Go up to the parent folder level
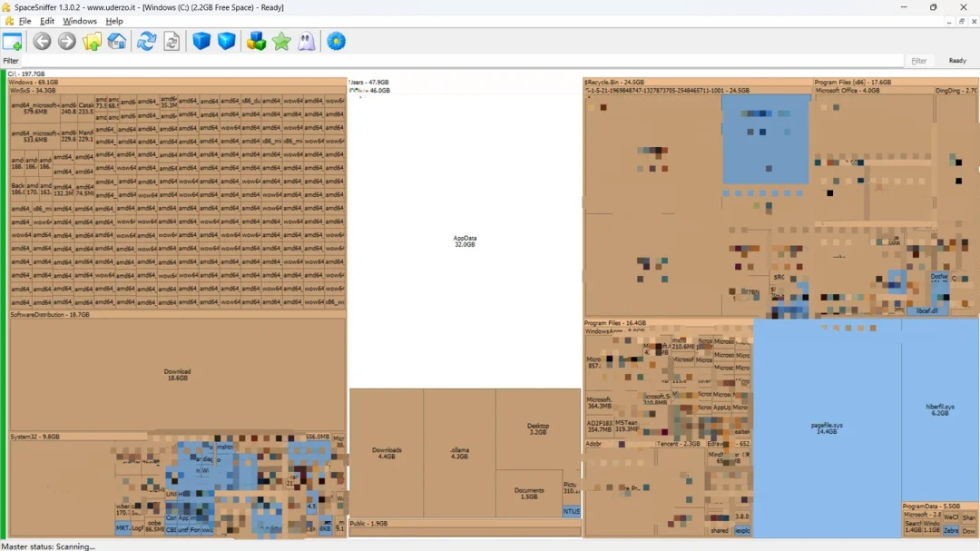The image size is (980, 551). point(92,42)
